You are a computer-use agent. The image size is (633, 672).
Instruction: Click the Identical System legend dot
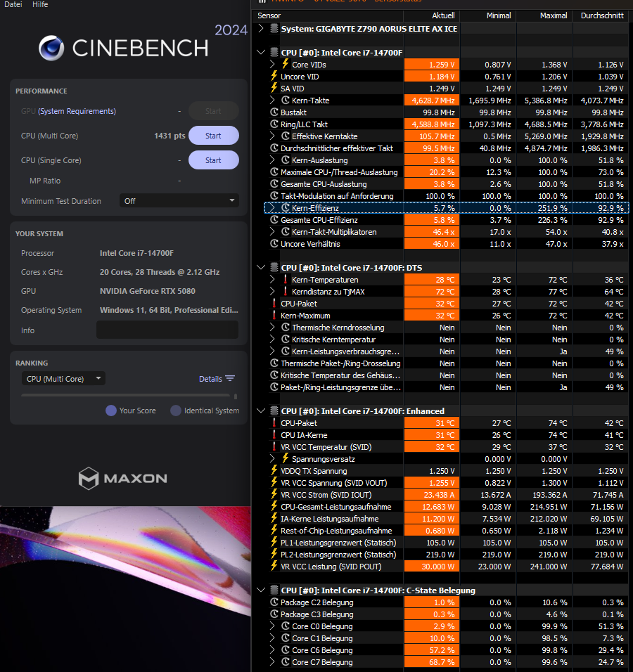click(x=175, y=411)
